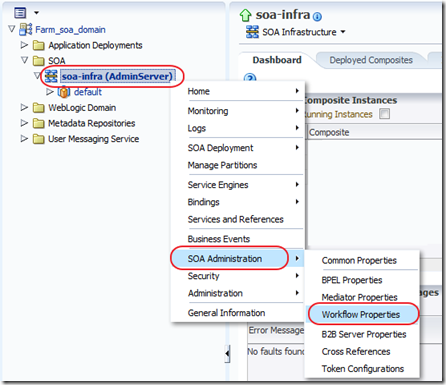Click the WebLogic Domain folder icon
446x385 pixels.
click(39, 108)
